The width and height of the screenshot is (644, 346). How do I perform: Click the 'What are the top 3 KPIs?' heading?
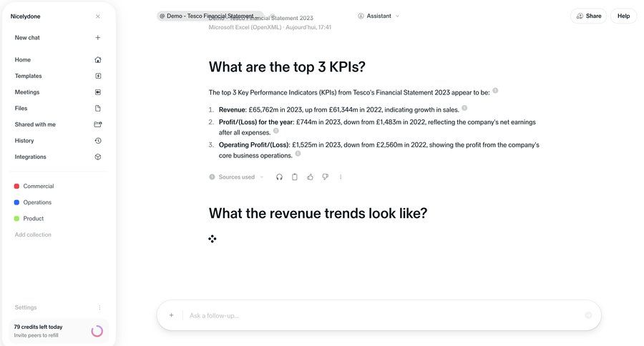pos(287,67)
